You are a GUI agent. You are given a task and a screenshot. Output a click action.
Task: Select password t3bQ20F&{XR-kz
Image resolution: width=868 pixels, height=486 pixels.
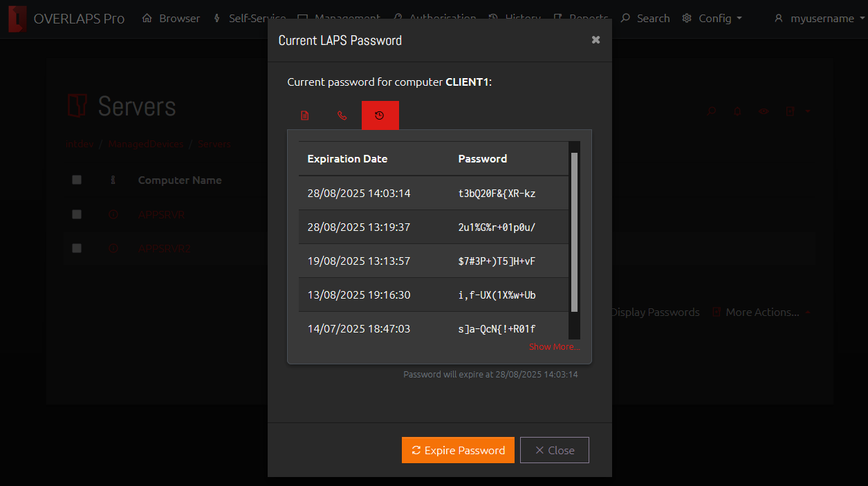497,193
